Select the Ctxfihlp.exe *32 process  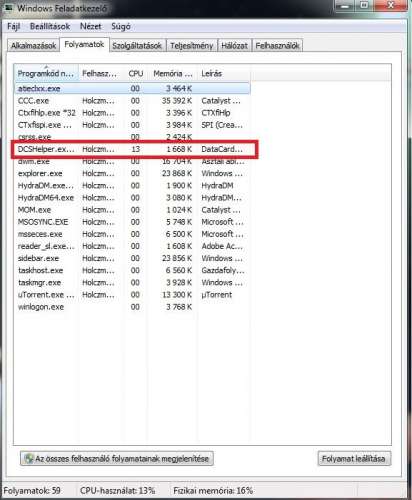tap(132, 113)
